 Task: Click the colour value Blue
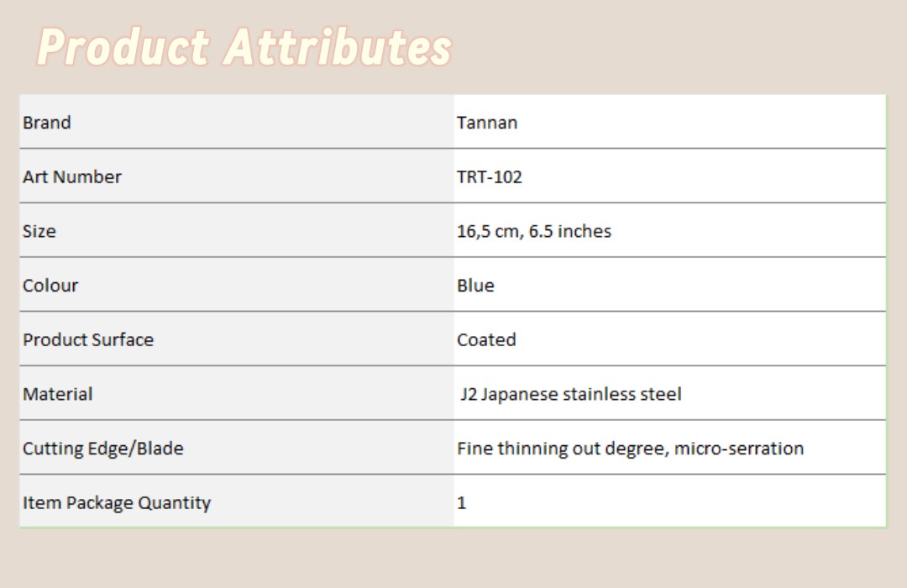point(475,286)
